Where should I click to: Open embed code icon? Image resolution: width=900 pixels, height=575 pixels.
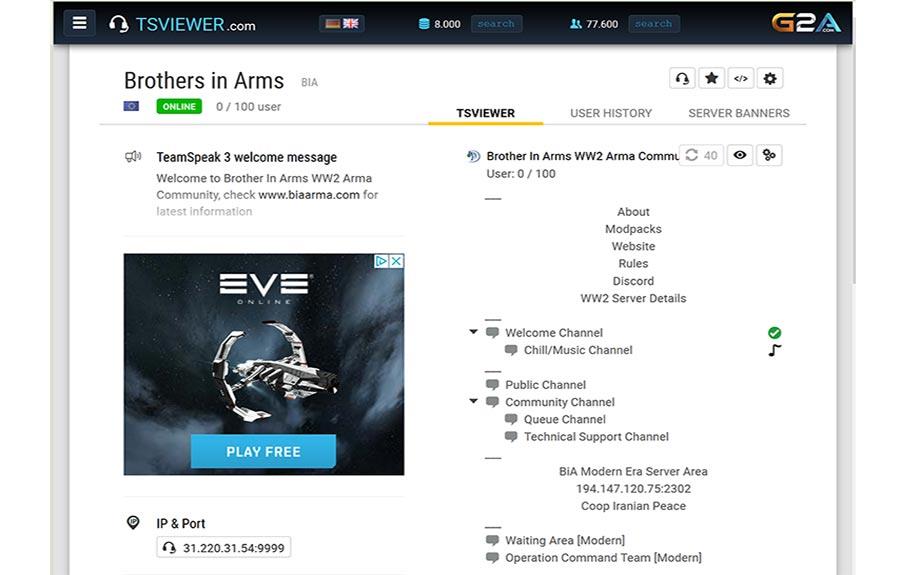pyautogui.click(x=741, y=79)
